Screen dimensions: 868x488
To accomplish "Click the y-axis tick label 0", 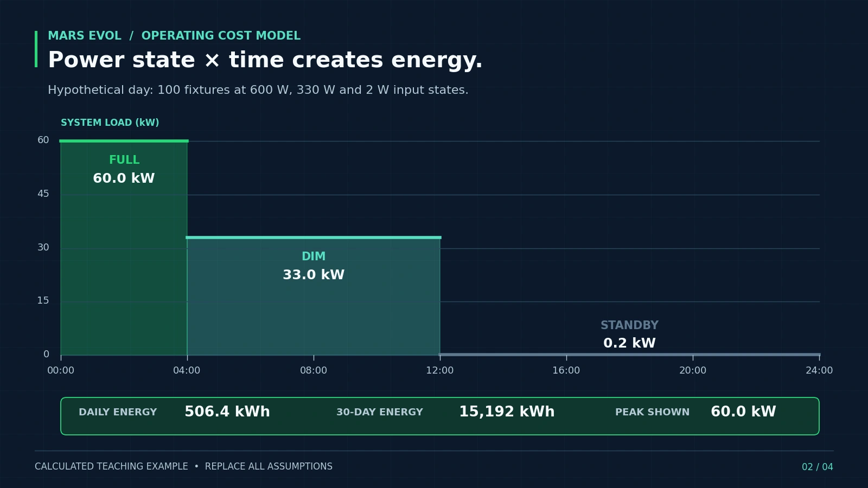I will click(x=46, y=354).
